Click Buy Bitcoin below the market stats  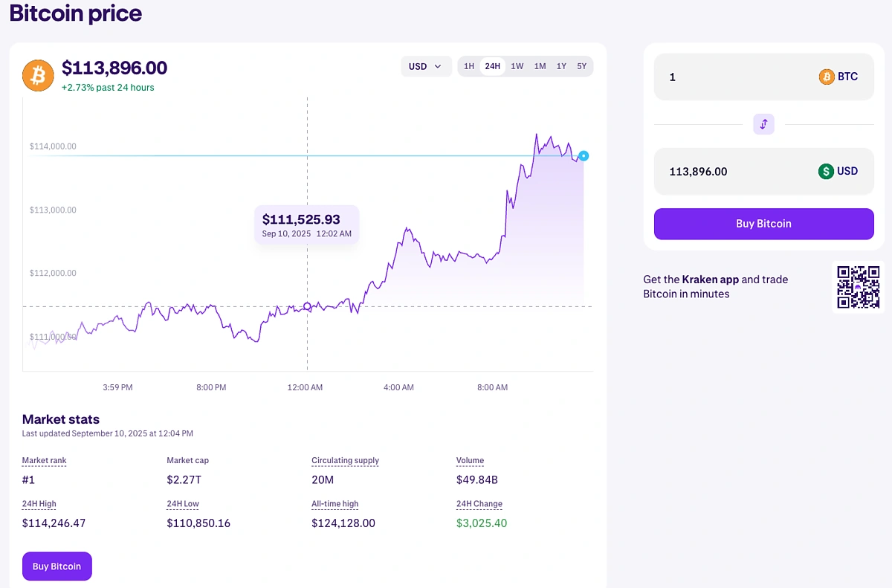[x=56, y=566]
